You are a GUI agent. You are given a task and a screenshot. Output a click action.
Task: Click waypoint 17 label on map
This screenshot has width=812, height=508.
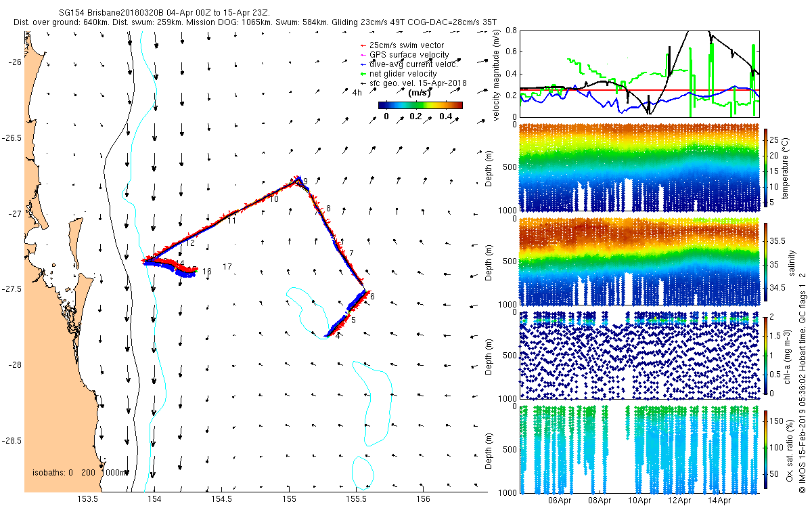(x=227, y=267)
